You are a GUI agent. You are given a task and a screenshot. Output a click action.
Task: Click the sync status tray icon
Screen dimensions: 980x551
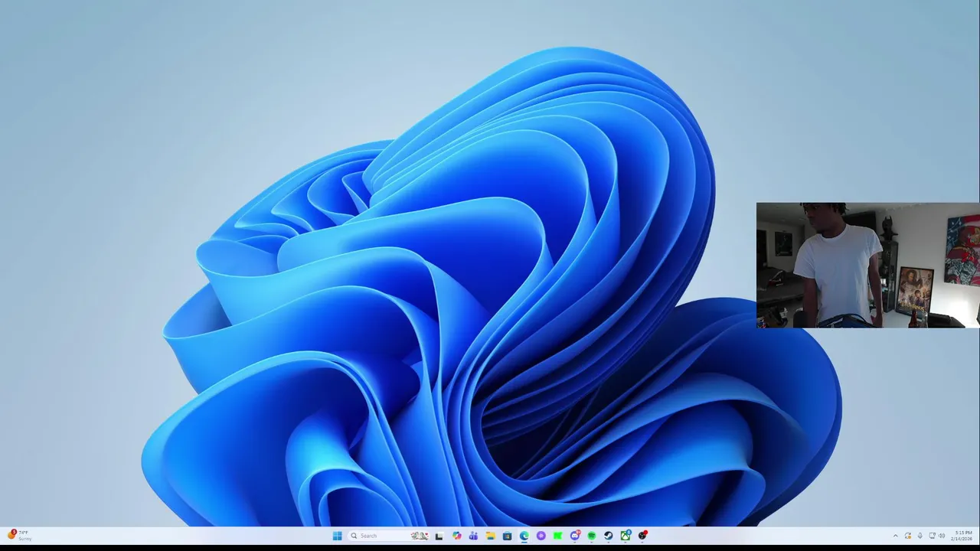(908, 536)
